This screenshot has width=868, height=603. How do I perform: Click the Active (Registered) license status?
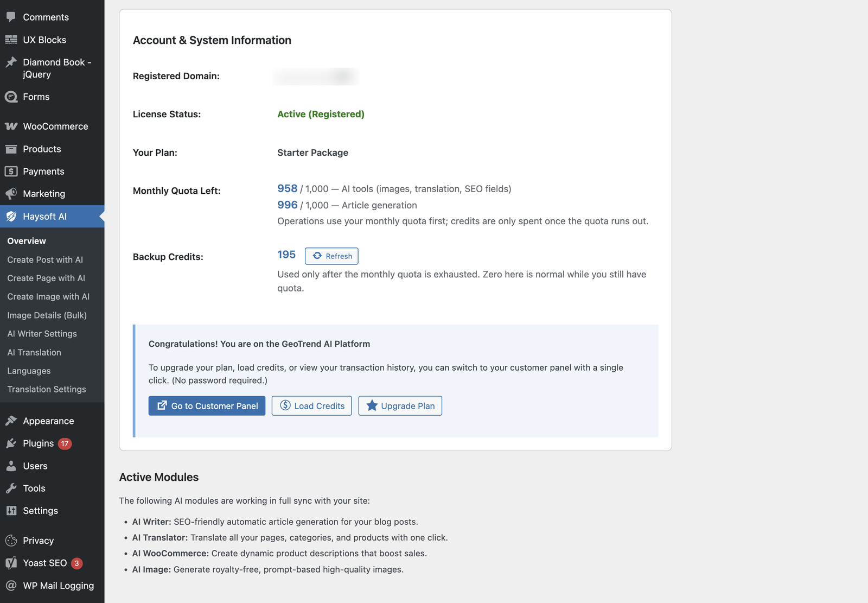click(x=321, y=114)
